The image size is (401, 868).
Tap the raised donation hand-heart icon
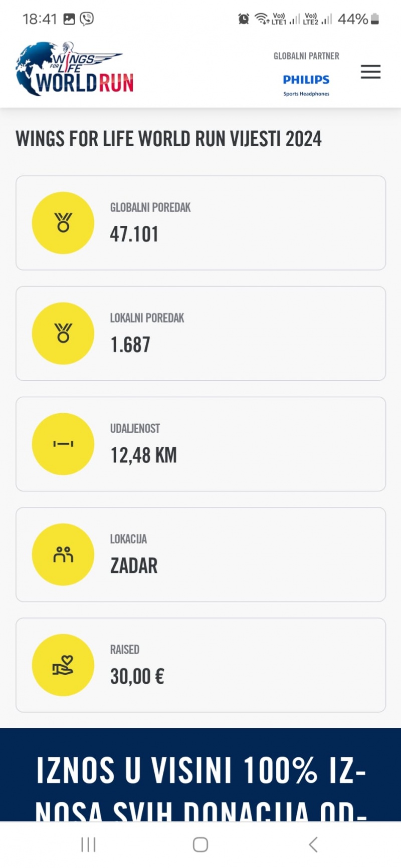(63, 665)
